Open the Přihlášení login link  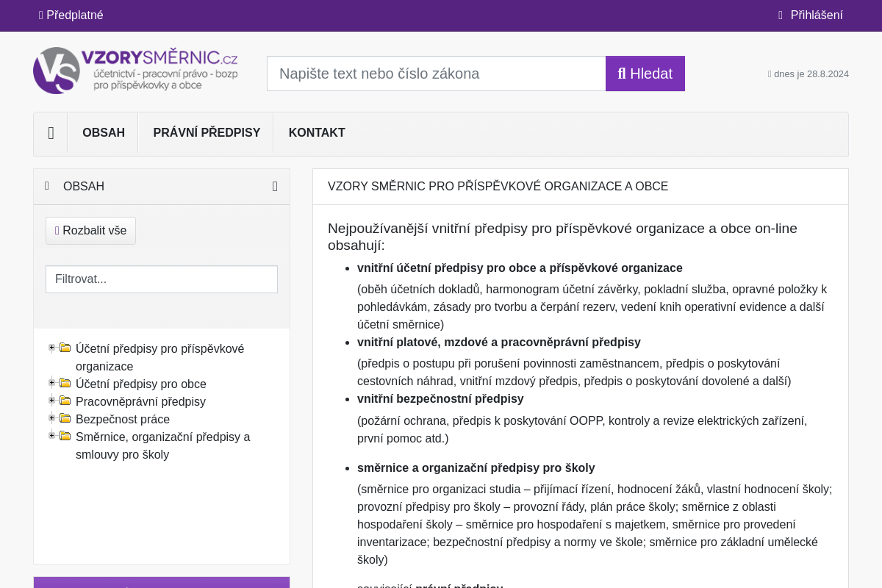(811, 15)
